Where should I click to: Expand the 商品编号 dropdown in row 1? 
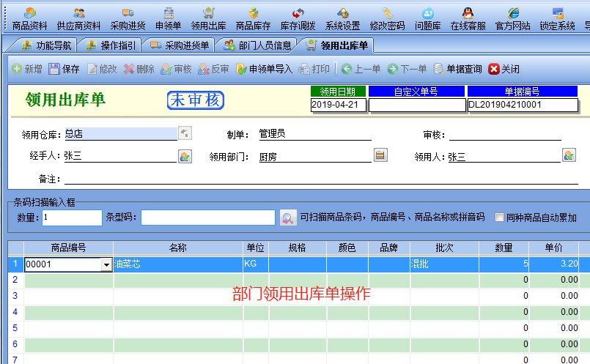pos(106,264)
